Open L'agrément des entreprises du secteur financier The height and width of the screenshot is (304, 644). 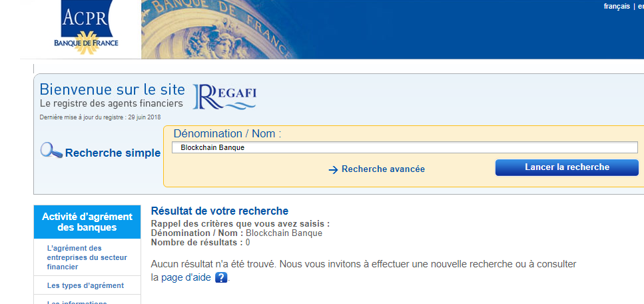[x=87, y=257]
